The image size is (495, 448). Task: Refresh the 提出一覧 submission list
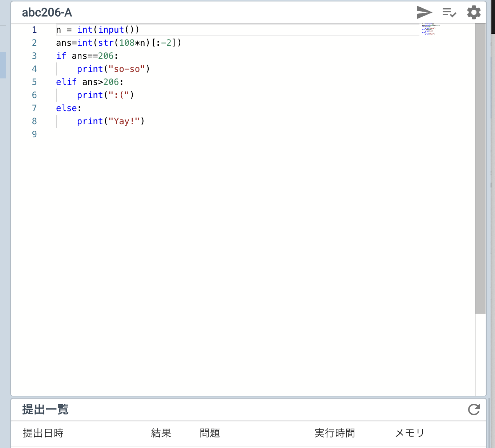[x=474, y=410]
